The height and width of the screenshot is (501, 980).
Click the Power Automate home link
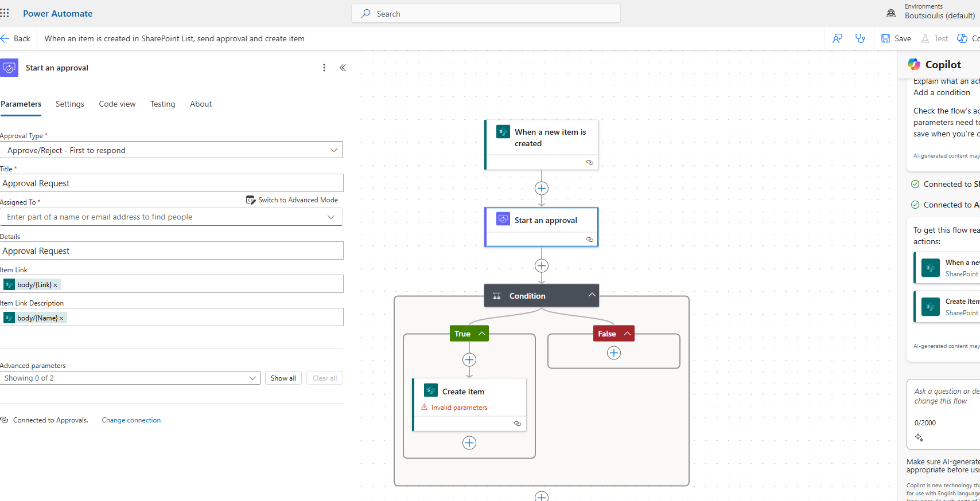58,13
